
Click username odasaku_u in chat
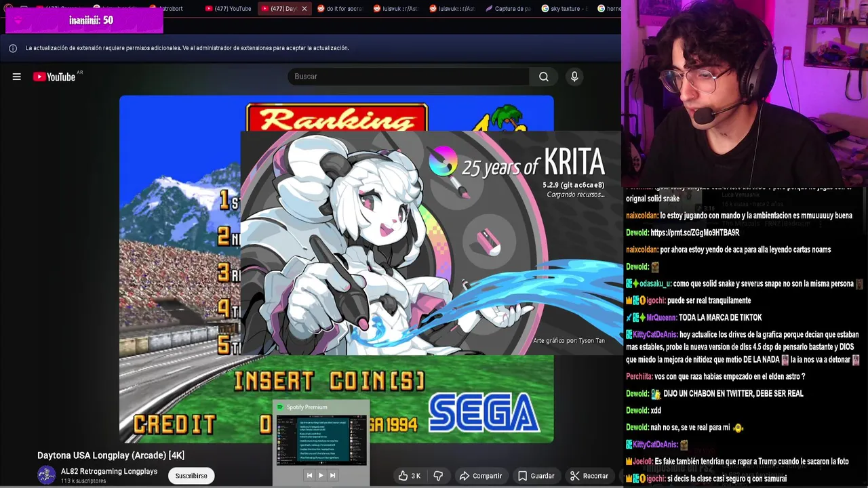point(655,283)
